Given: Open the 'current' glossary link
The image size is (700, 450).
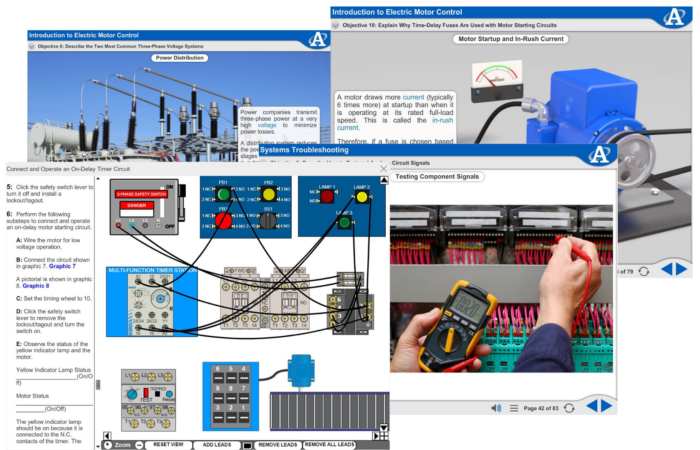Looking at the screenshot, I should point(413,97).
